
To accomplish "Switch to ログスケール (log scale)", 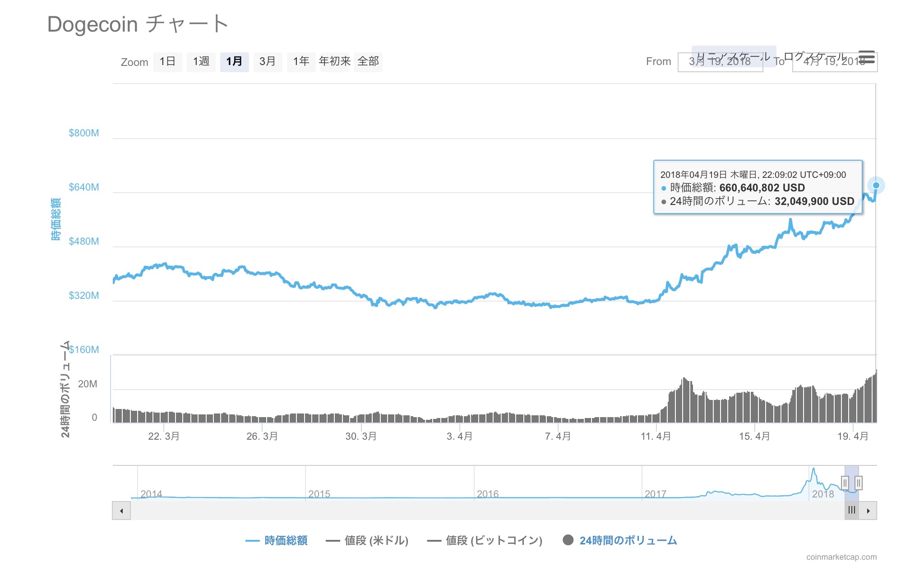I will 815,56.
